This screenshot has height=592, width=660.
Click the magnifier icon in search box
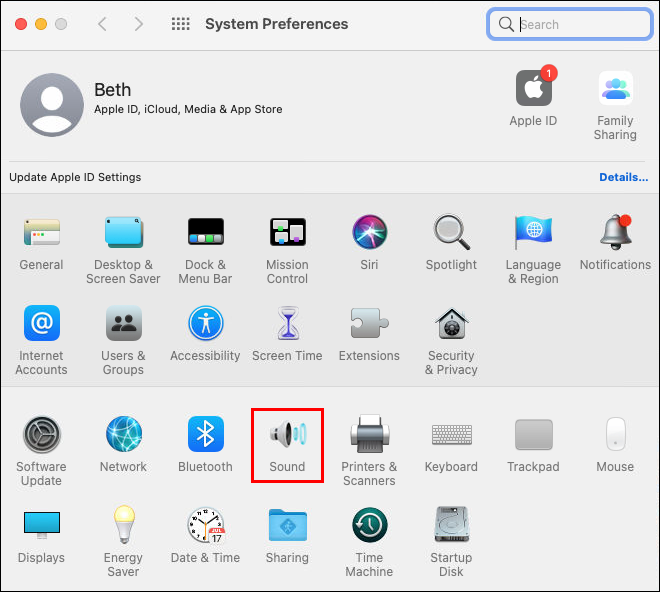[x=506, y=24]
